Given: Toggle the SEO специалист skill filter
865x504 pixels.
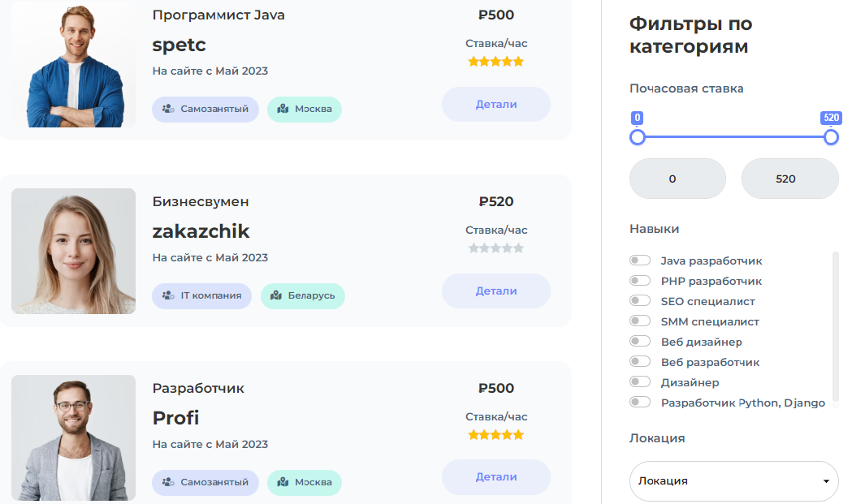Looking at the screenshot, I should 640,300.
